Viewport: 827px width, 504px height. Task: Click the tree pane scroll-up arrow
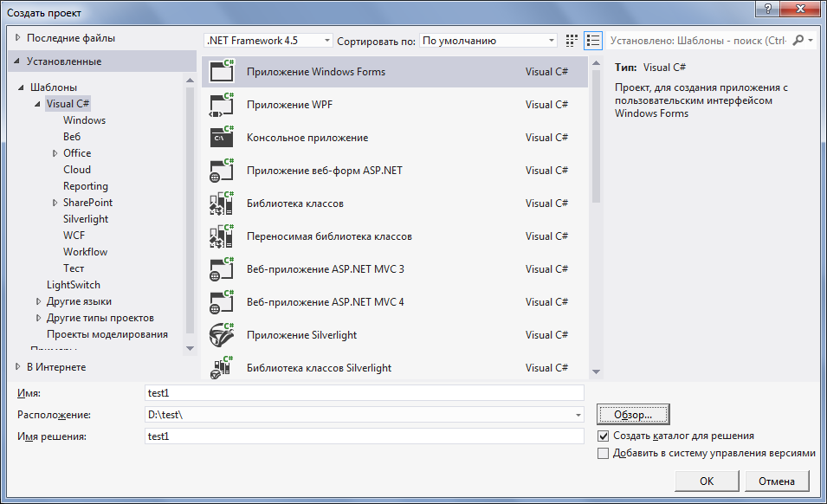[191, 80]
